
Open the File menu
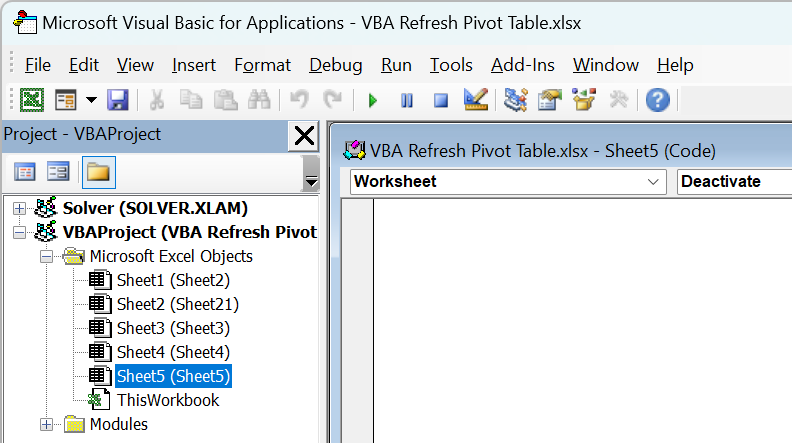point(38,65)
